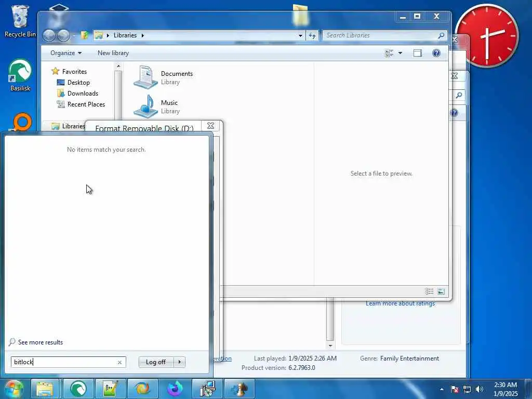This screenshot has height=399, width=532.
Task: Click the Change your view icon
Action: [x=389, y=53]
